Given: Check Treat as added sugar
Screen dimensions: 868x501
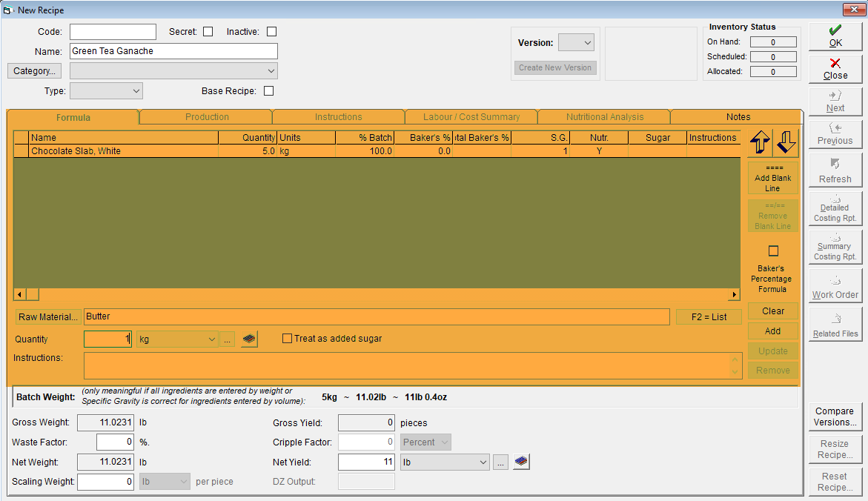Looking at the screenshot, I should pyautogui.click(x=287, y=338).
